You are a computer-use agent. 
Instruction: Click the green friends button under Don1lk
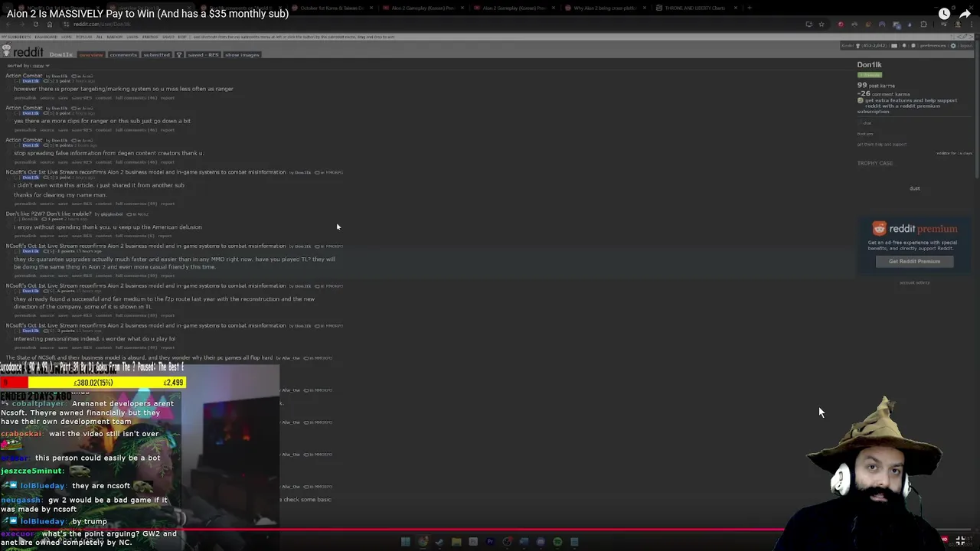tap(870, 75)
